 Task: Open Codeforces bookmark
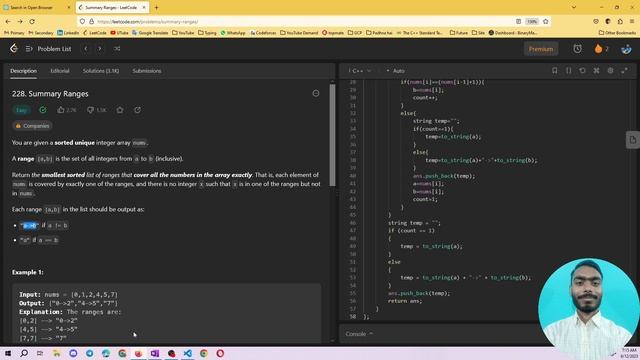click(x=263, y=33)
